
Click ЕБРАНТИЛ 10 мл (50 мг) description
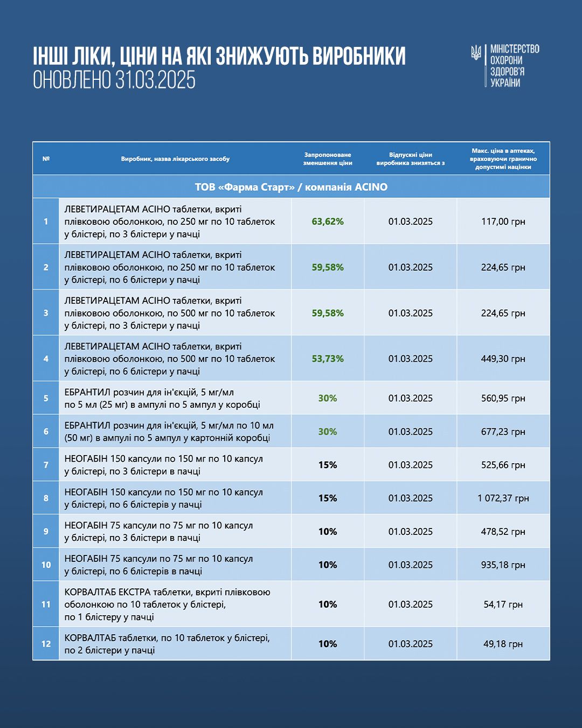point(169,432)
